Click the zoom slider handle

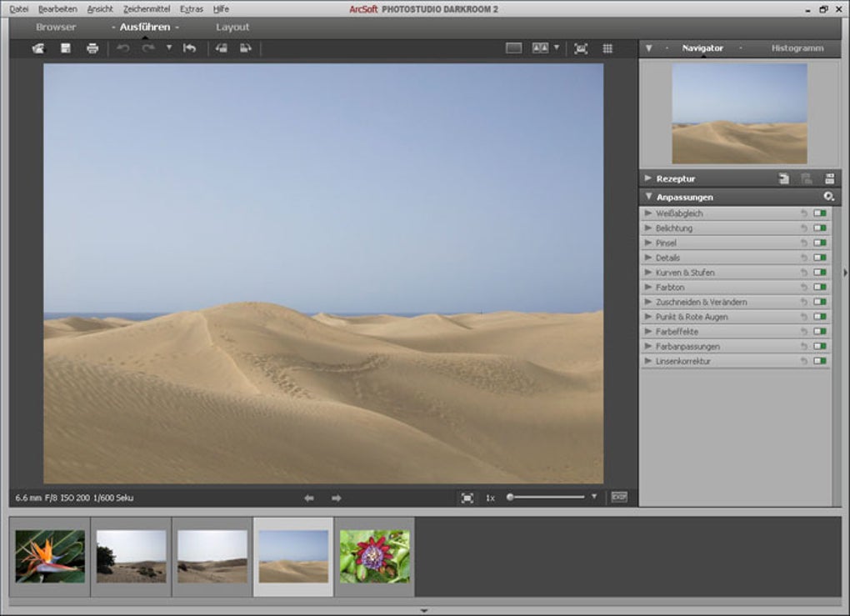(510, 497)
